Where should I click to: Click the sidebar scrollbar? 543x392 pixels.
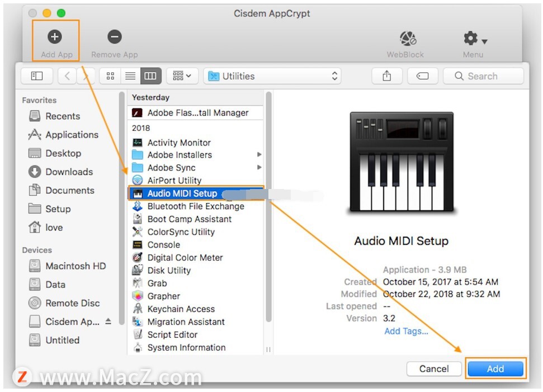tap(121, 208)
